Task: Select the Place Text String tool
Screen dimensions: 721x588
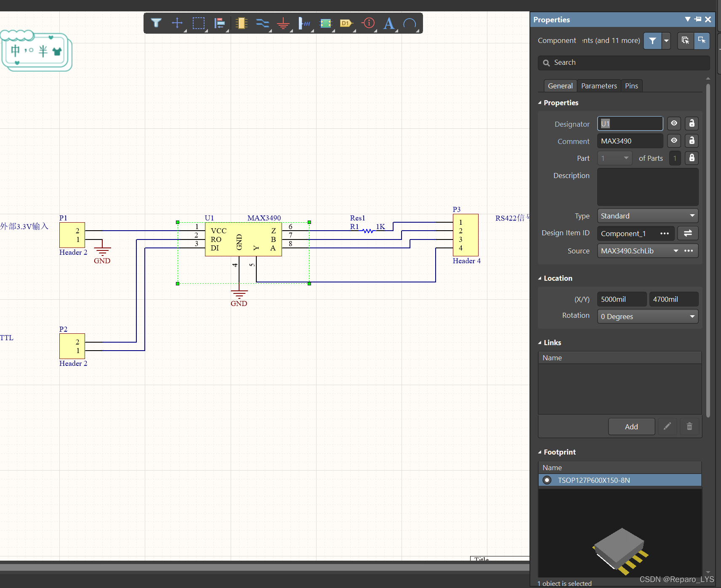Action: click(389, 23)
